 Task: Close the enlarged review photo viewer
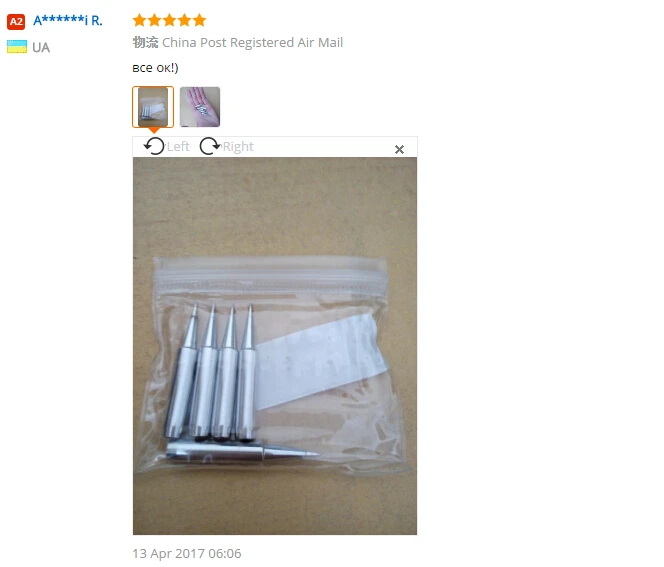point(399,149)
